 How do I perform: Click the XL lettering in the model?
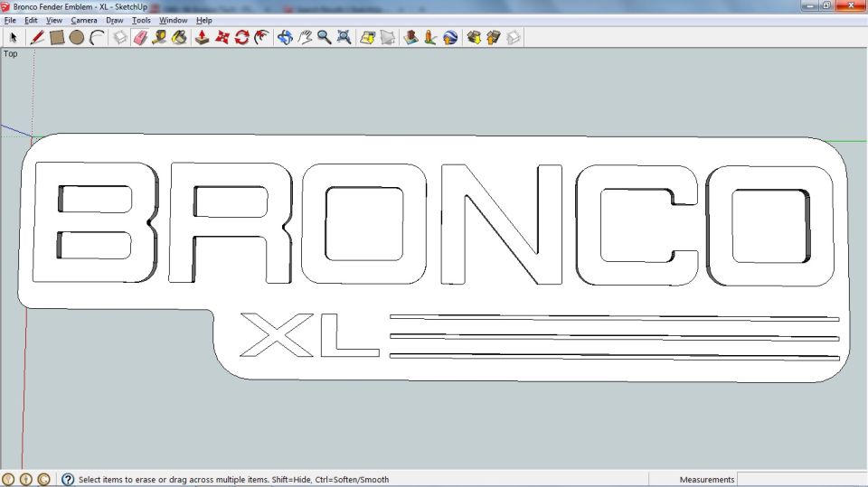click(x=310, y=335)
